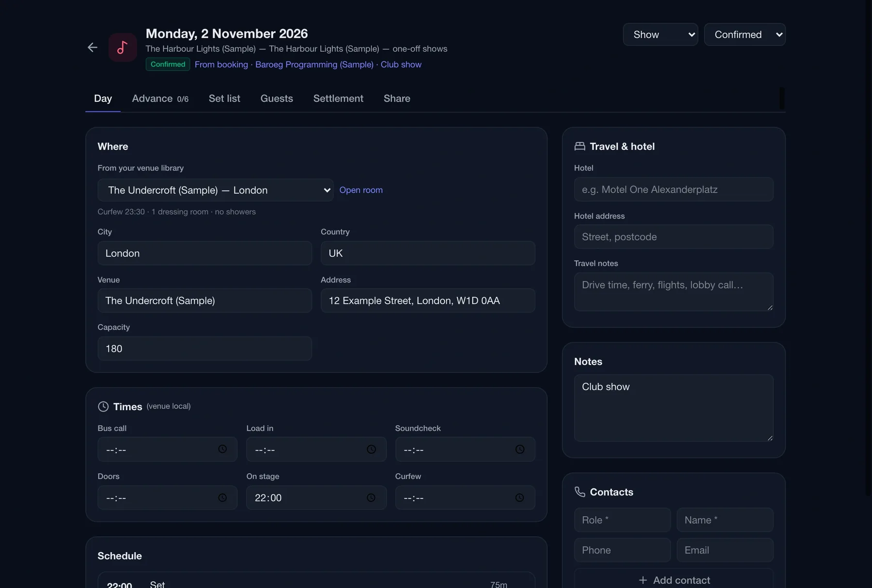Open the Confirmed status dropdown
Image resolution: width=872 pixels, height=588 pixels.
click(745, 34)
